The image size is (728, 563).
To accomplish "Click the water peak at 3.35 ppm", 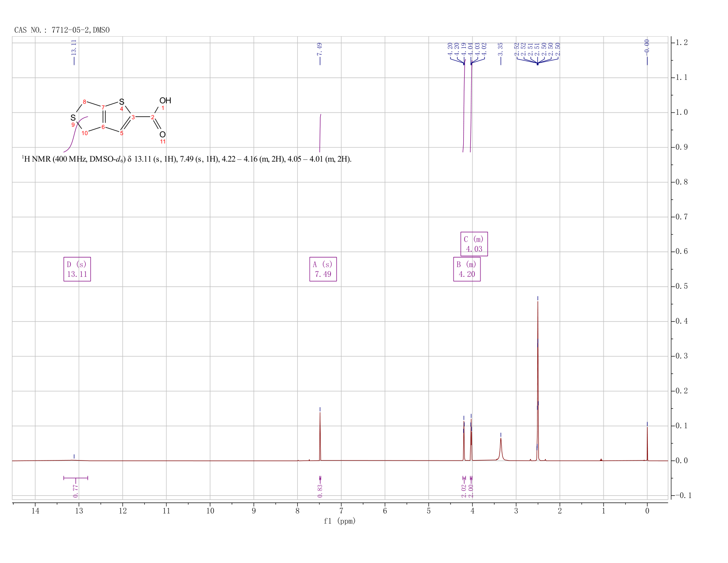I will point(501,448).
